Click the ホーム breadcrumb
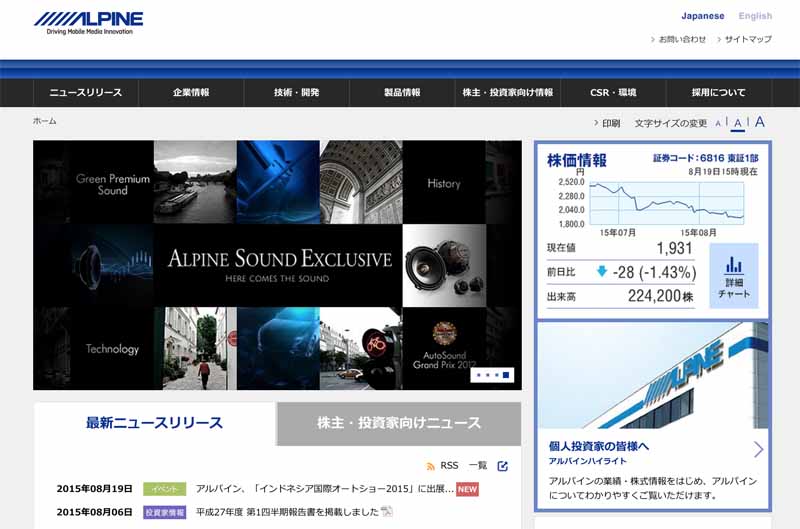 point(45,121)
